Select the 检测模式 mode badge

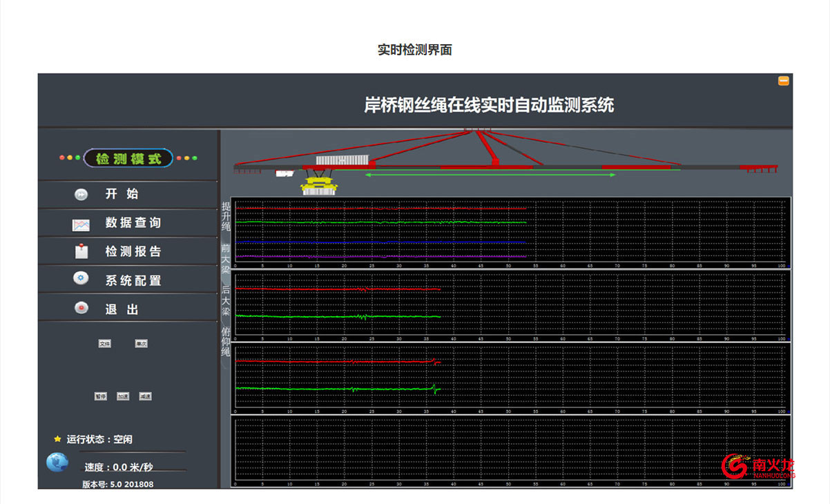[x=128, y=158]
